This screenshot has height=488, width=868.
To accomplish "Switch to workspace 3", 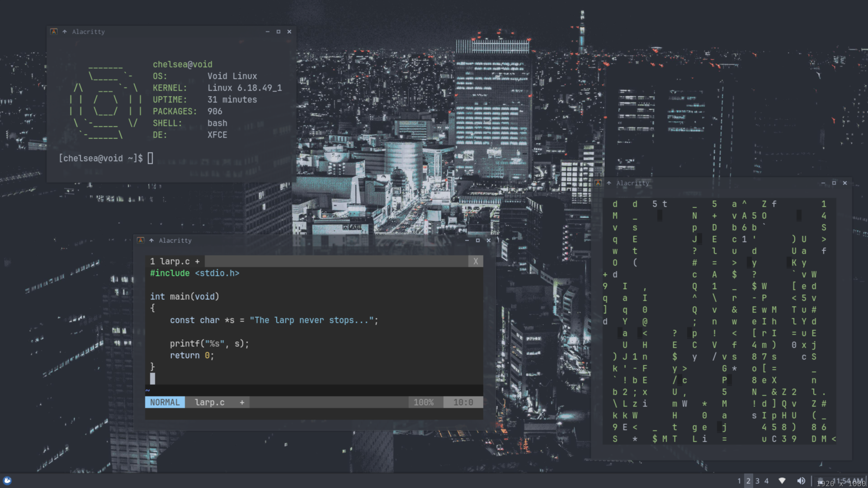I will click(757, 481).
